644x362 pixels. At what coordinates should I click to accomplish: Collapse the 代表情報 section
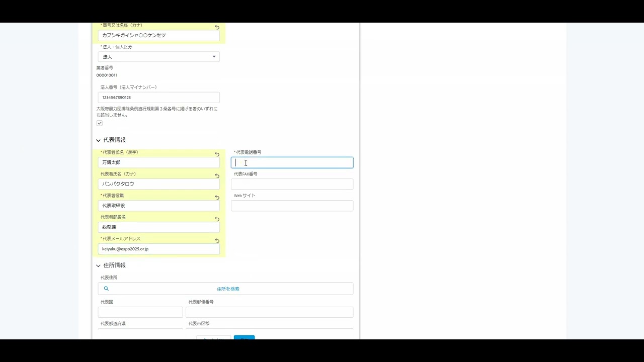(x=98, y=140)
